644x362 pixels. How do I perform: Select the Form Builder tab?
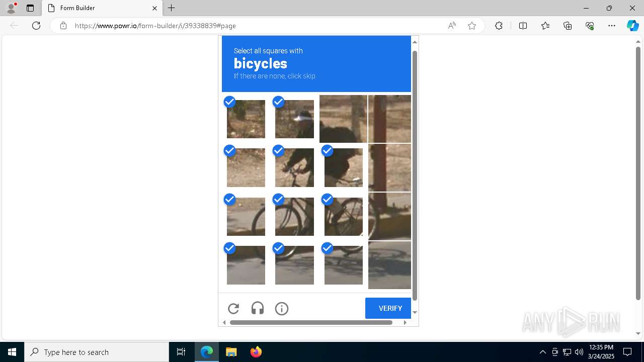102,8
